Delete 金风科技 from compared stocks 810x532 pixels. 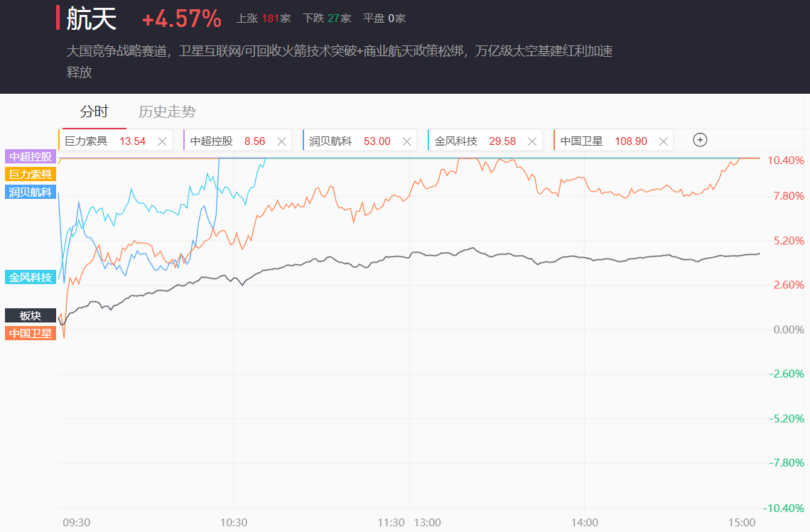(x=532, y=141)
